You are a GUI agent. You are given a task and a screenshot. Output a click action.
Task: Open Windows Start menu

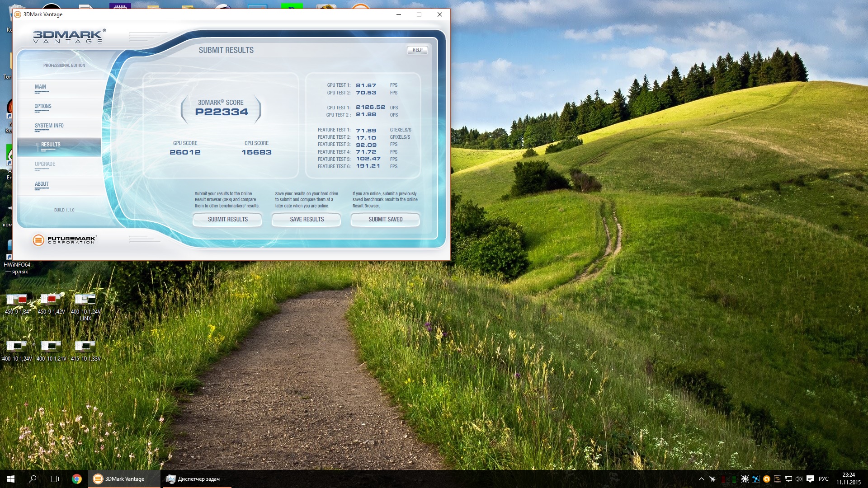pos(11,479)
